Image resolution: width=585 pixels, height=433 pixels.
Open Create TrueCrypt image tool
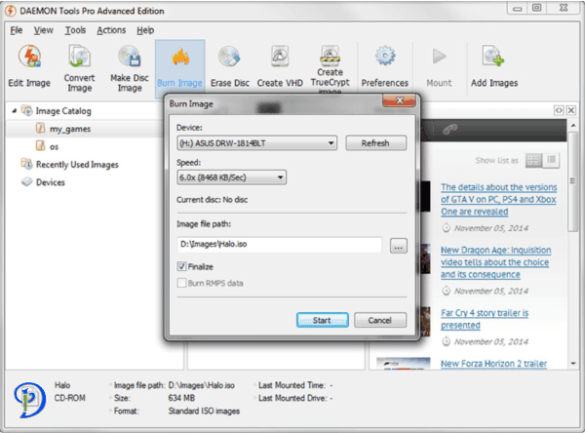coord(330,69)
